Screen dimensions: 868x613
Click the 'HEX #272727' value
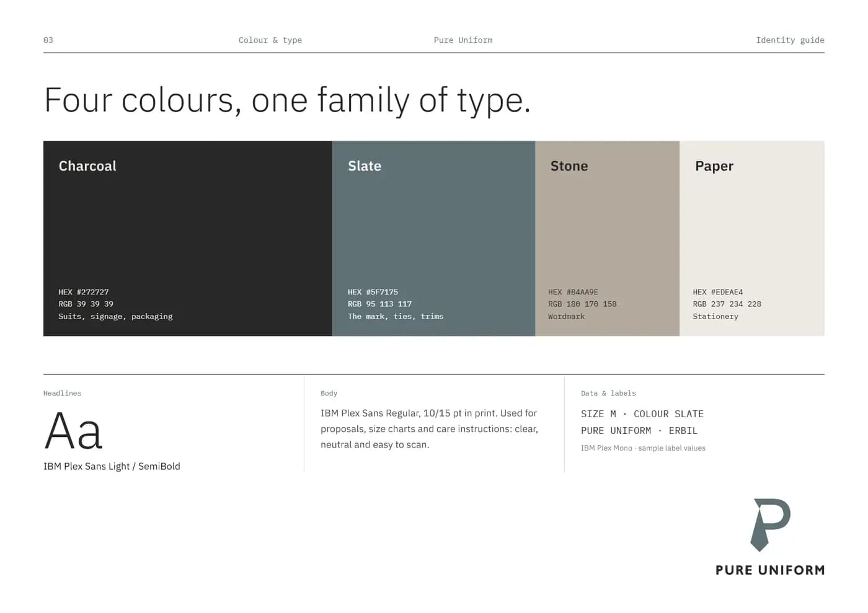coord(84,292)
